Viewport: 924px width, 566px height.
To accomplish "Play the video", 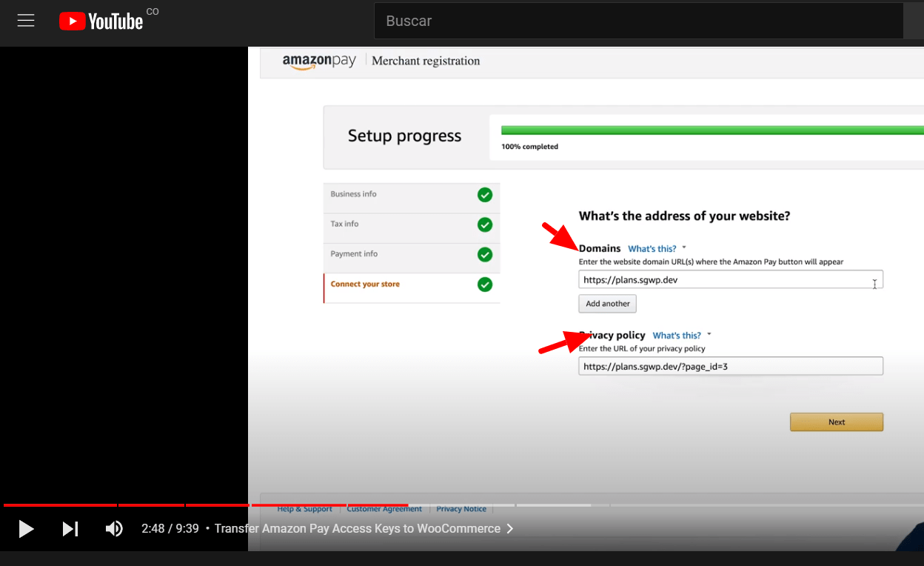I will (26, 528).
